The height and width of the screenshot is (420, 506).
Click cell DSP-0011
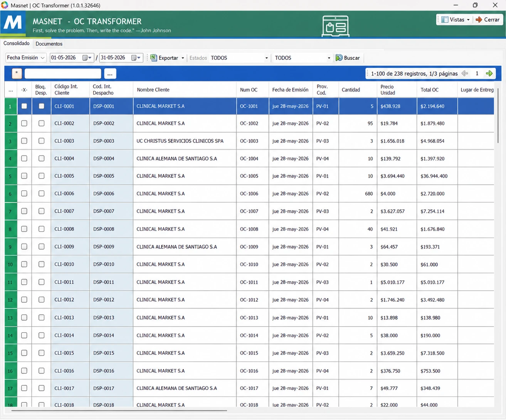tap(111, 282)
